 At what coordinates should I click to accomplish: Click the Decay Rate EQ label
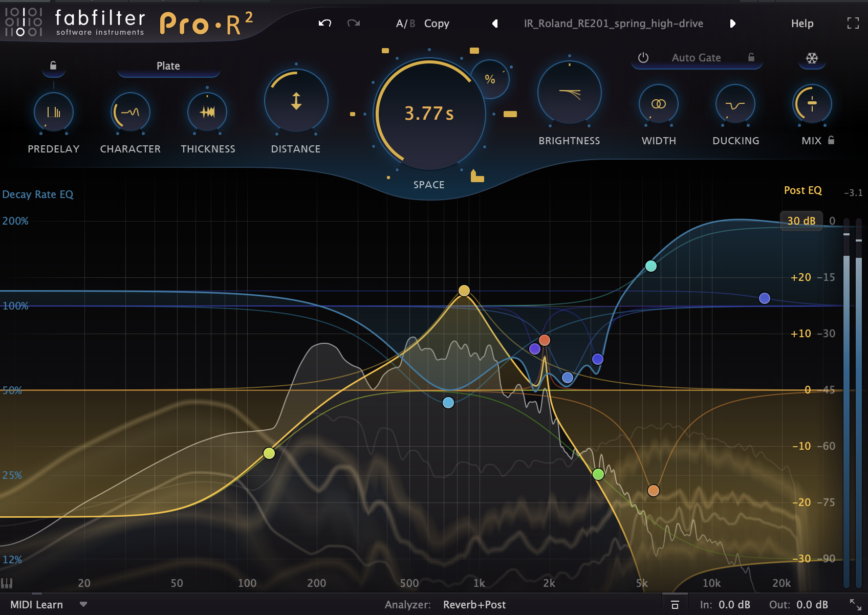[x=38, y=194]
